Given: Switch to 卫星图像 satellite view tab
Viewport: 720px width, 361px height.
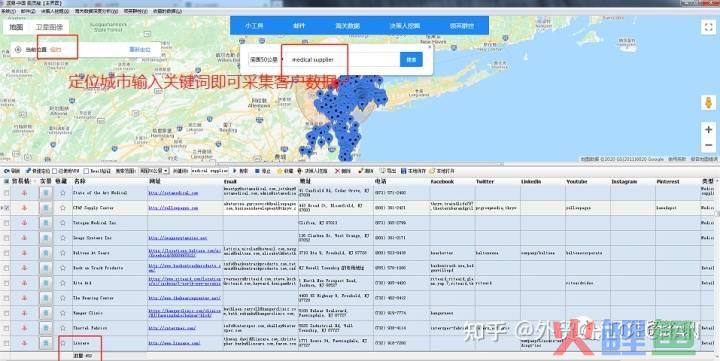Looking at the screenshot, I should pos(50,27).
